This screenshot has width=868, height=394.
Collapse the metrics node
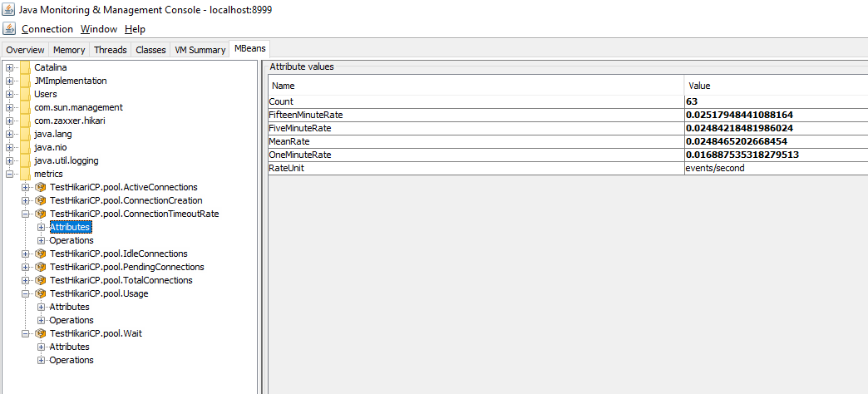[x=9, y=174]
